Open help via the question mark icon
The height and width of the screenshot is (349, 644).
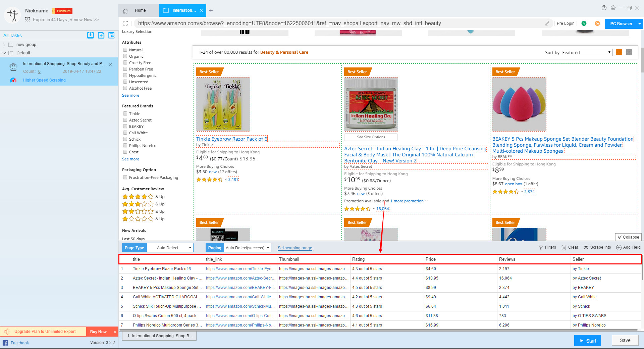point(604,8)
